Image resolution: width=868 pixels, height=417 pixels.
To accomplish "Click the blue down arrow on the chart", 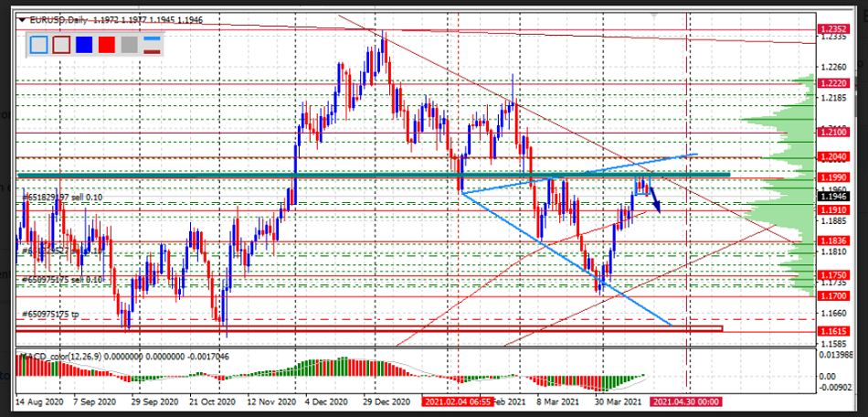I will coord(656,198).
